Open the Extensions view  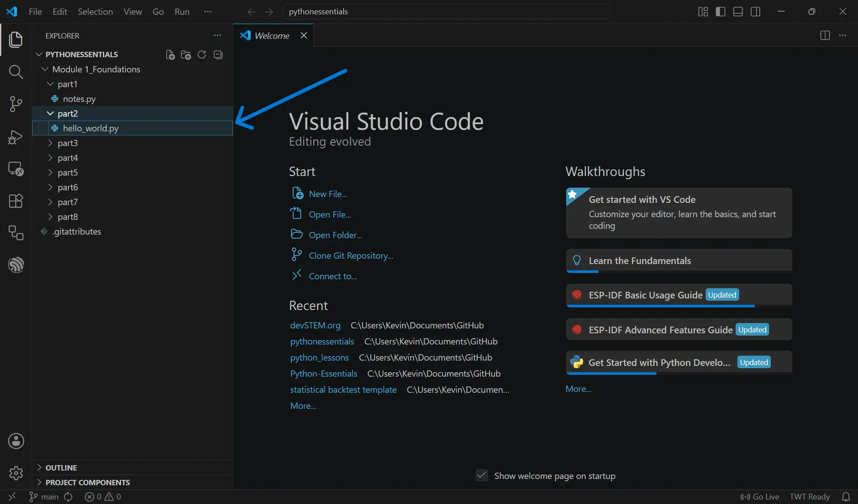pyautogui.click(x=16, y=201)
